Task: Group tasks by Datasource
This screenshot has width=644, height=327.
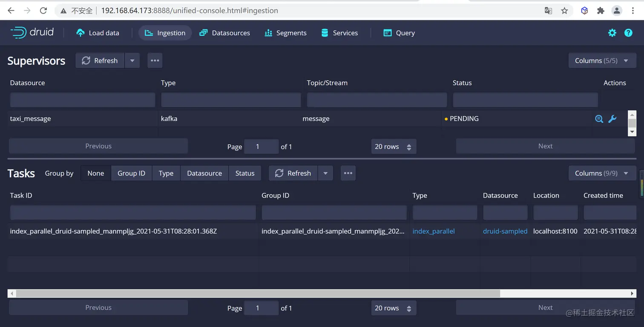Action: tap(204, 173)
